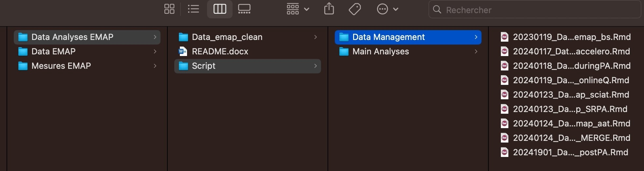Viewport: 644px width, 171px height.
Task: Open the group-by options dropdown
Action: tap(297, 9)
